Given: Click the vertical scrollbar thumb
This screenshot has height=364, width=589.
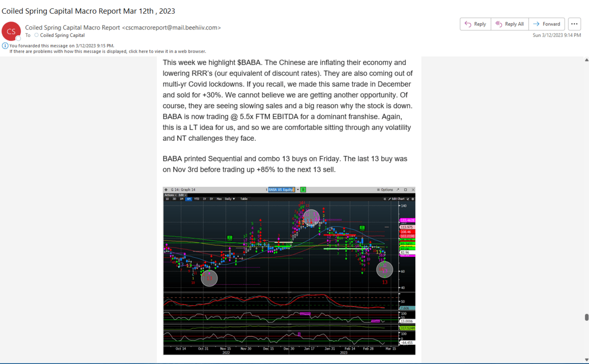Looking at the screenshot, I should 586,317.
